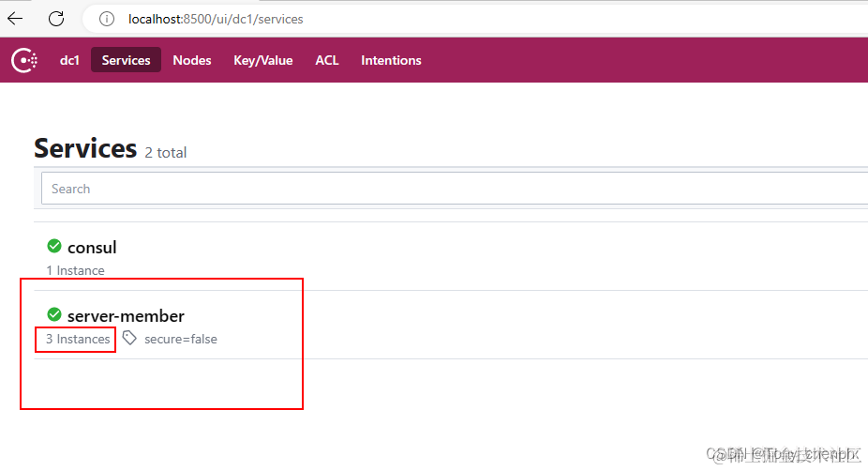Open the consul service
This screenshot has width=868, height=471.
coord(92,247)
